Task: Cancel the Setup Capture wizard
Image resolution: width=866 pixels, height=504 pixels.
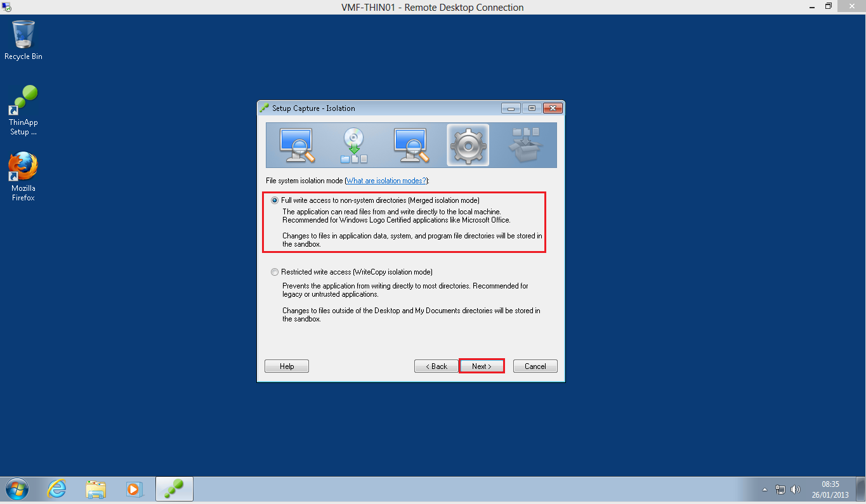Action: point(535,366)
